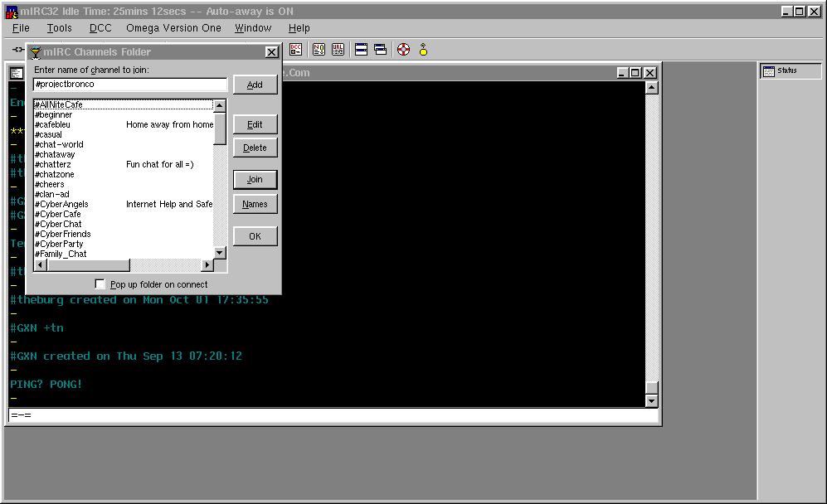Close the mIRC Channels Folder dialog

[271, 52]
